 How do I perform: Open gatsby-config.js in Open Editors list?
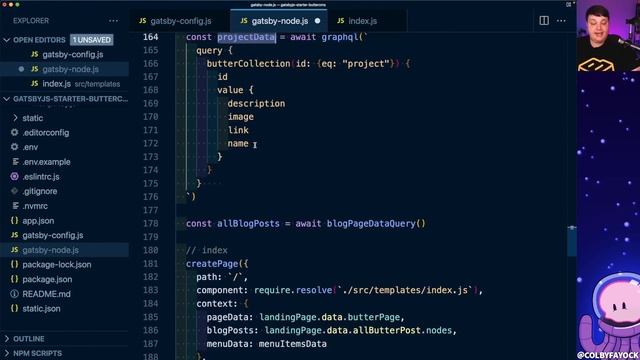73,54
